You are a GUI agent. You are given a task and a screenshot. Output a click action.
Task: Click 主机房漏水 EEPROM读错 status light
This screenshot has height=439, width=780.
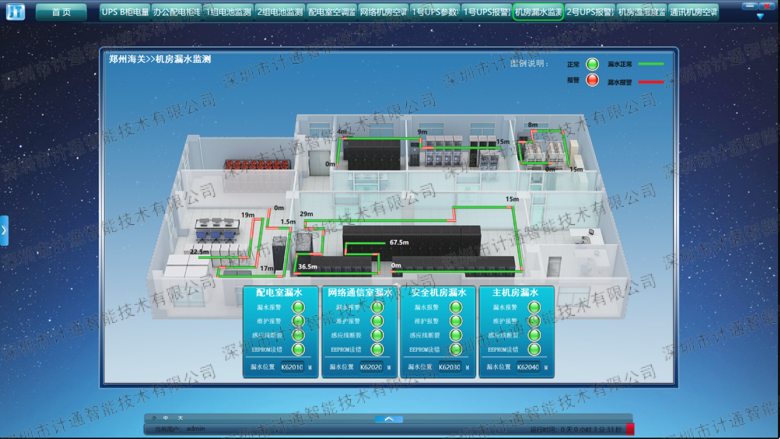pyautogui.click(x=534, y=349)
